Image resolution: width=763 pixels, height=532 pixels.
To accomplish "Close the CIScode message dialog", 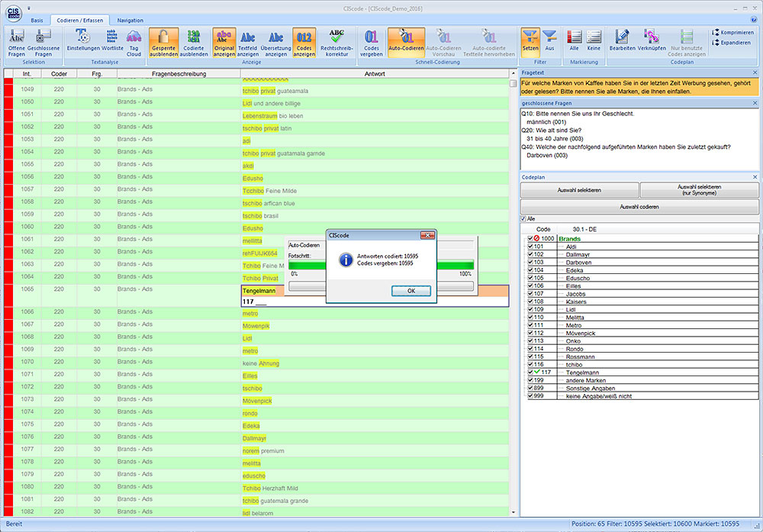I will (427, 235).
